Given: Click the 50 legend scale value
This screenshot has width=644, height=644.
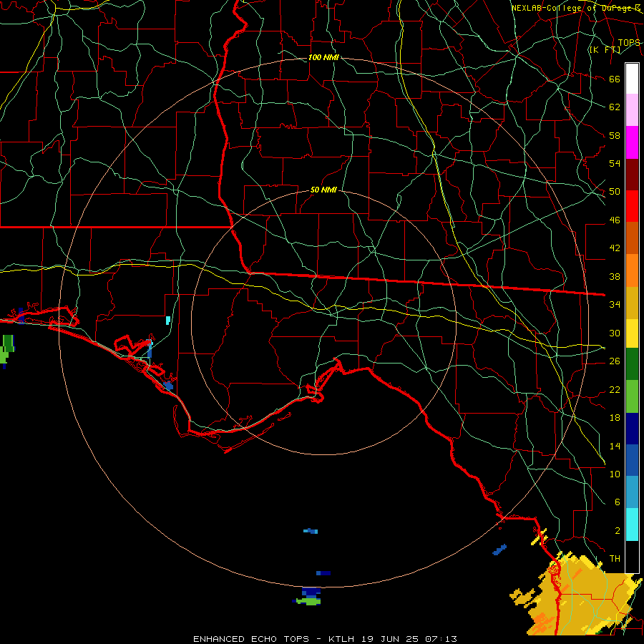Looking at the screenshot, I should tap(615, 192).
